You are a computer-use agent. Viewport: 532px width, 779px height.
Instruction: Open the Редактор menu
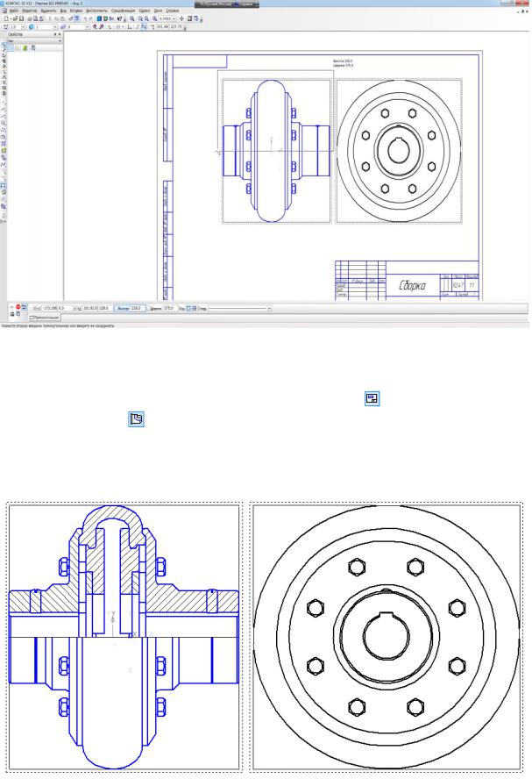point(29,11)
